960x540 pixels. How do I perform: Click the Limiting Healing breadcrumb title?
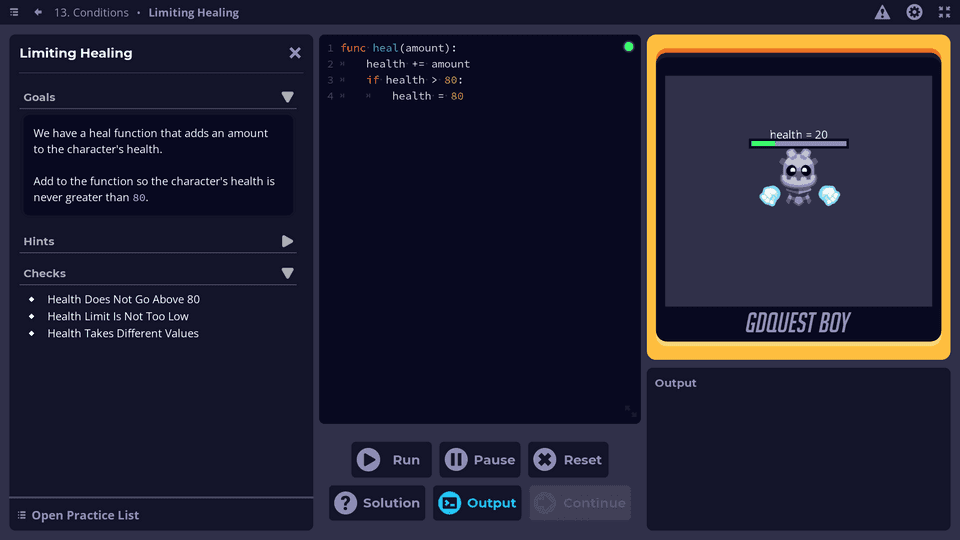pyautogui.click(x=193, y=12)
